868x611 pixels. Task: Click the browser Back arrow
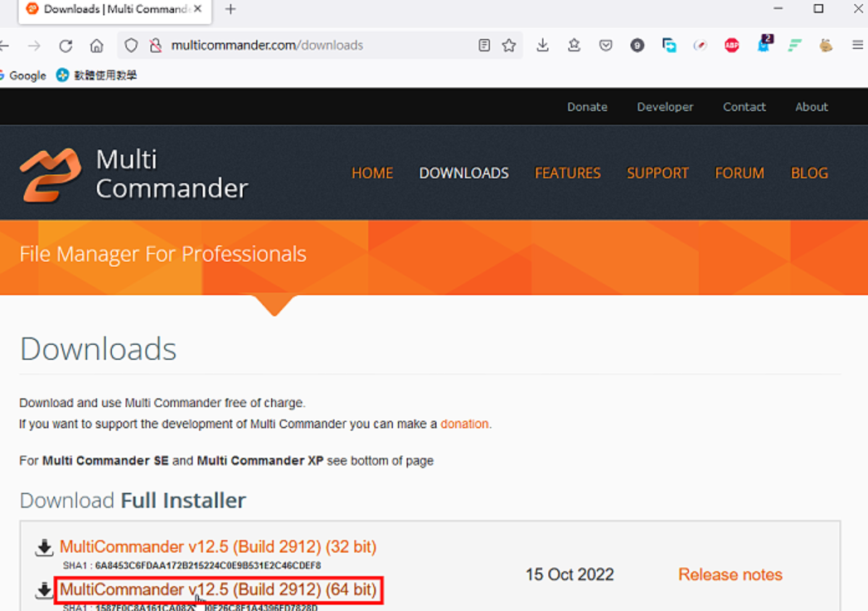pyautogui.click(x=4, y=46)
